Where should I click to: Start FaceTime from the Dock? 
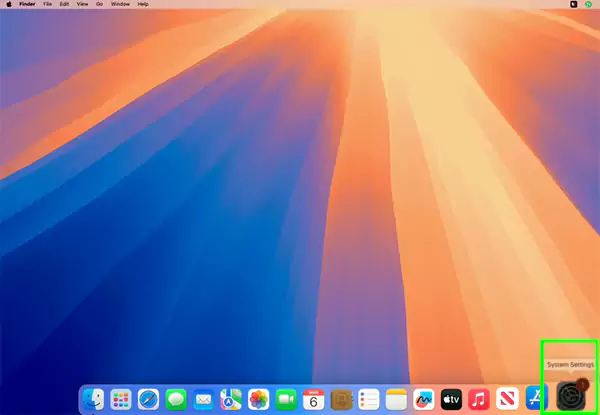[286, 399]
